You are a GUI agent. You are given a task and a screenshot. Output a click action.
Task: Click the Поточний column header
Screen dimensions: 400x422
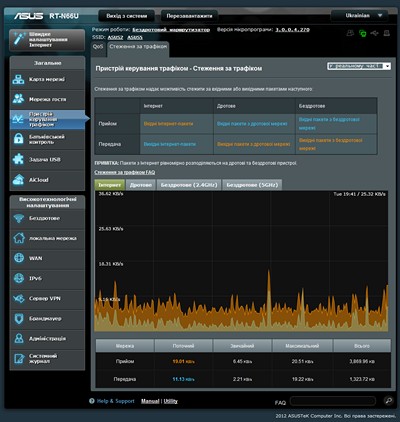[x=183, y=346]
